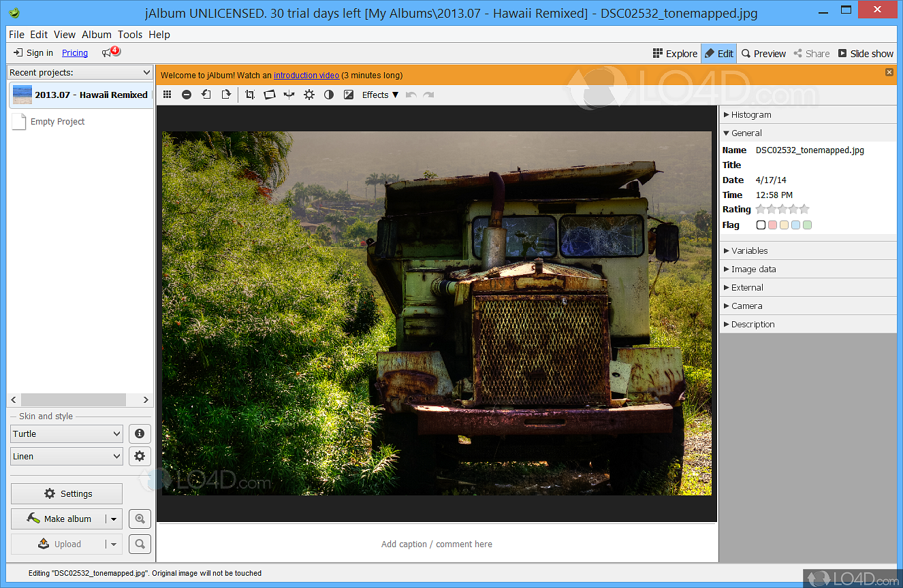Open the notifications megaphone icon
The image size is (903, 588).
(109, 52)
